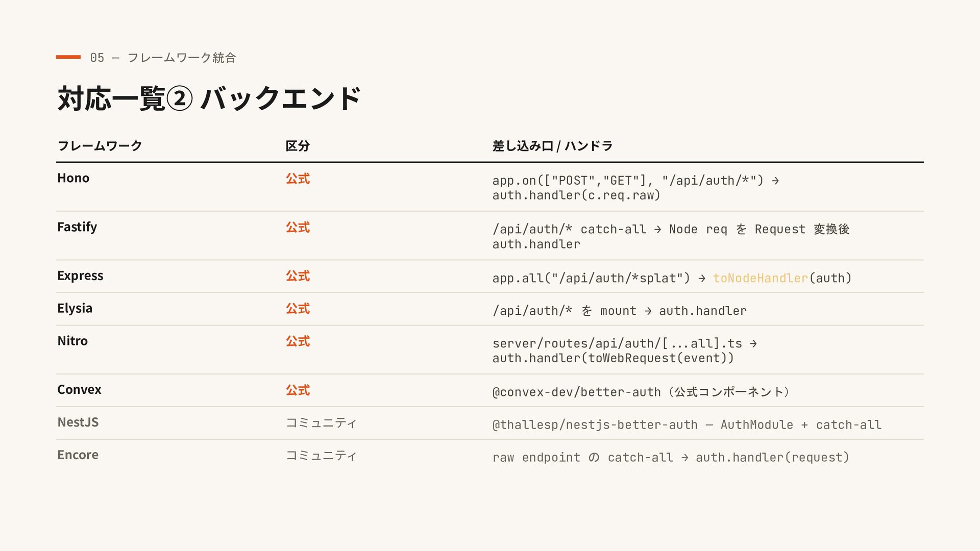Viewport: 980px width, 551px height.
Task: Click the 差し込み口 / ハンドラ column header
Action: click(x=552, y=146)
